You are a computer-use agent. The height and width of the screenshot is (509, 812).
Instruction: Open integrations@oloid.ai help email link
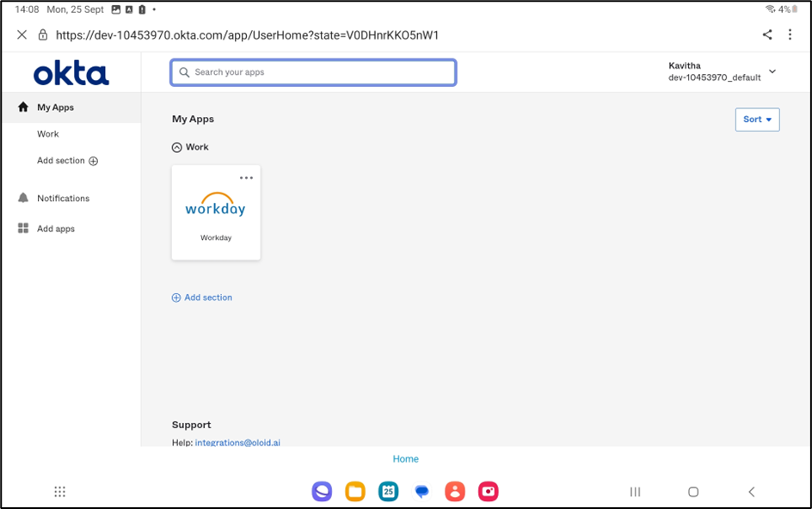click(237, 442)
